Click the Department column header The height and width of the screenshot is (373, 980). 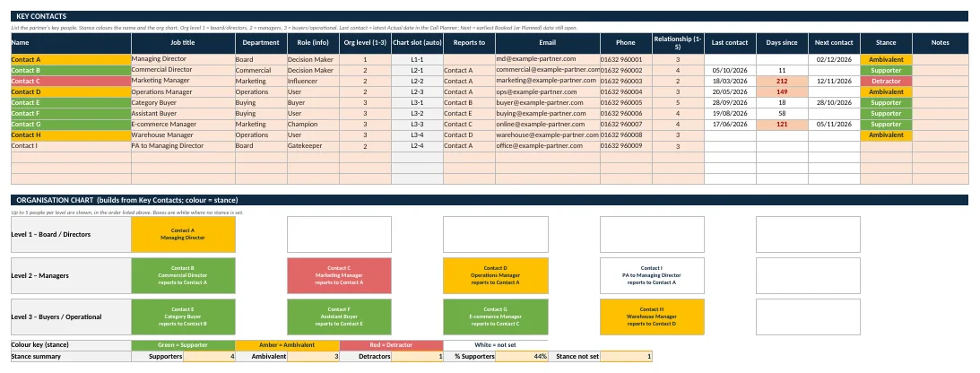[261, 43]
